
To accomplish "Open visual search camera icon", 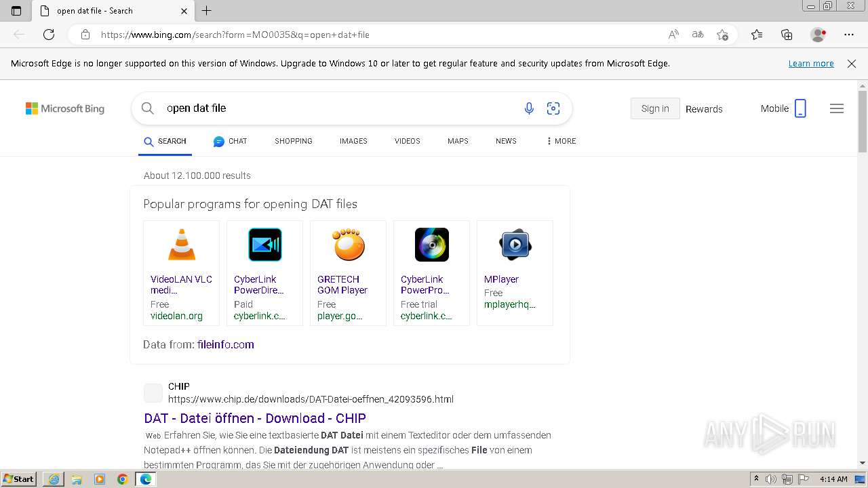I will coord(553,108).
